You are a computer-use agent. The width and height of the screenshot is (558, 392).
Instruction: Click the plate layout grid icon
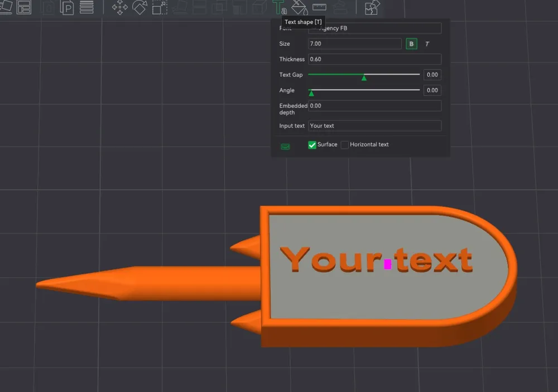point(24,7)
